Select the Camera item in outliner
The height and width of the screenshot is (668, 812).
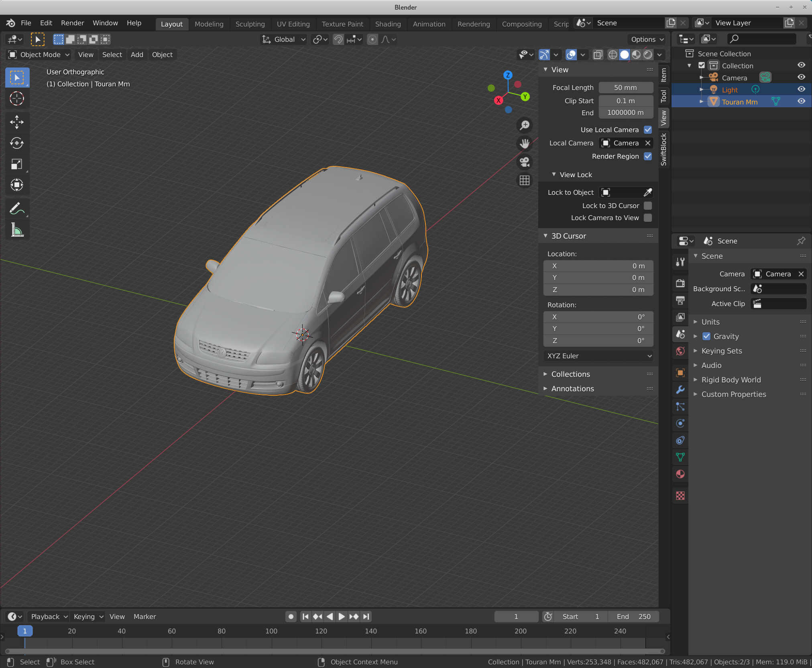click(734, 78)
